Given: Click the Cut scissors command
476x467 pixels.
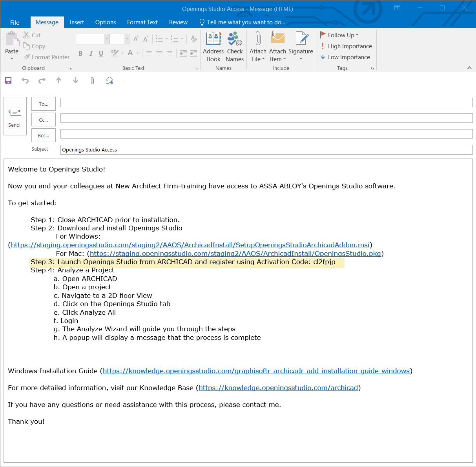Looking at the screenshot, I should 32,35.
